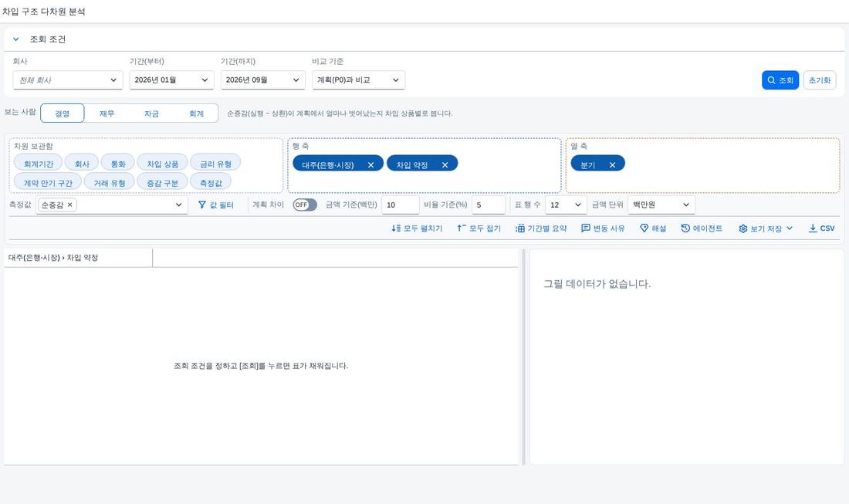Screen dimensions: 849x504
Task: Click the 초기화 reset button
Action: click(819, 80)
